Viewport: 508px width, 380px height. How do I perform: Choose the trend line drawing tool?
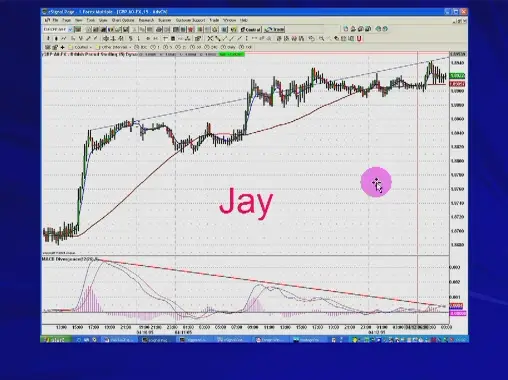tap(218, 38)
